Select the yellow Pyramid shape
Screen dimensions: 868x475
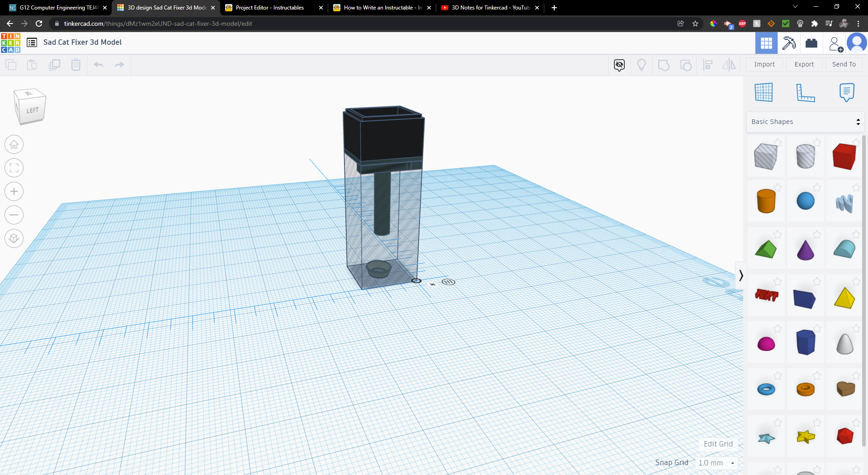[844, 298]
